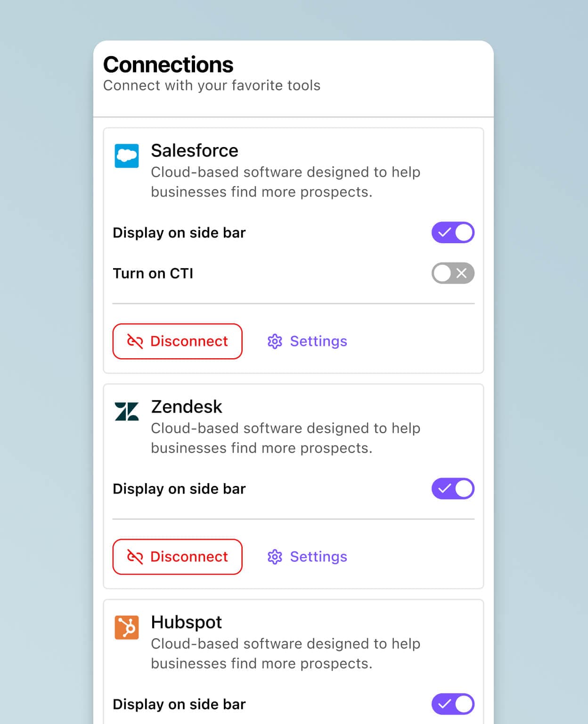Click the Hubspot logo icon
Screen dimensions: 588x724
tap(127, 627)
